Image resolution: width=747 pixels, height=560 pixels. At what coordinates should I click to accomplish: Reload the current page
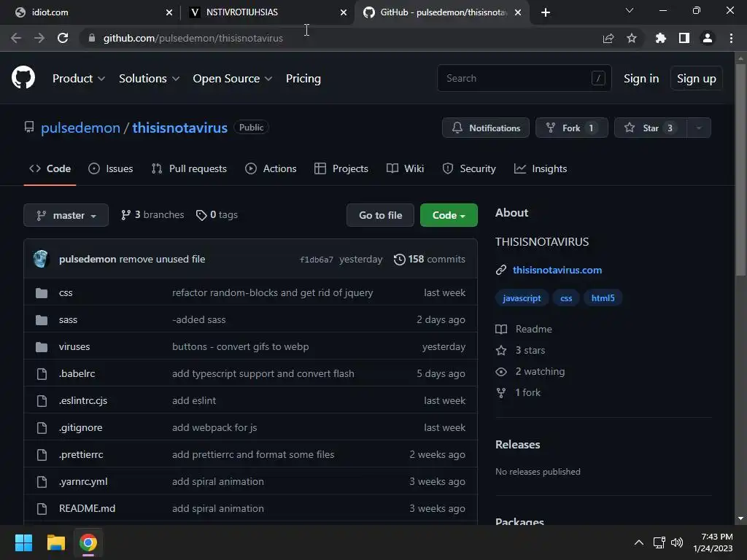63,38
